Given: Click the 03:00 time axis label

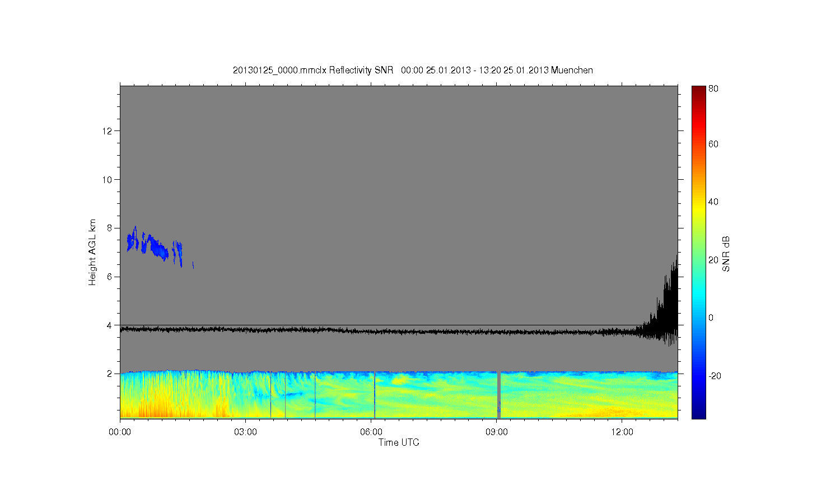Looking at the screenshot, I should tap(245, 432).
